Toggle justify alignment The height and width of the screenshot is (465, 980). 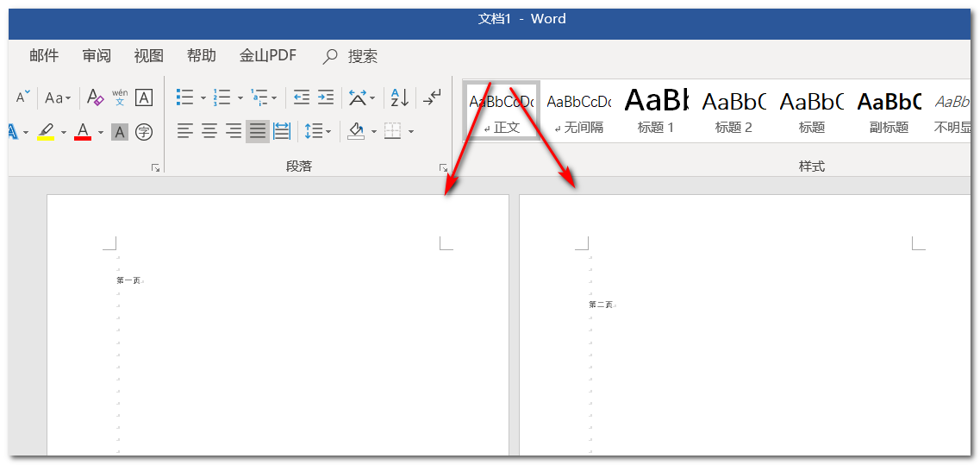tap(258, 131)
